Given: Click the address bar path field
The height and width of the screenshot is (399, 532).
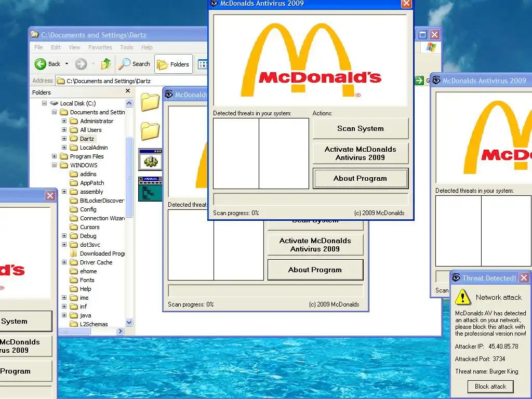Looking at the screenshot, I should (131, 81).
